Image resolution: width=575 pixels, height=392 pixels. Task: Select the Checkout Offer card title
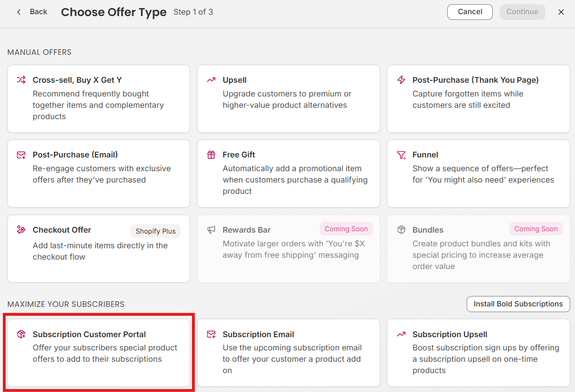click(62, 230)
